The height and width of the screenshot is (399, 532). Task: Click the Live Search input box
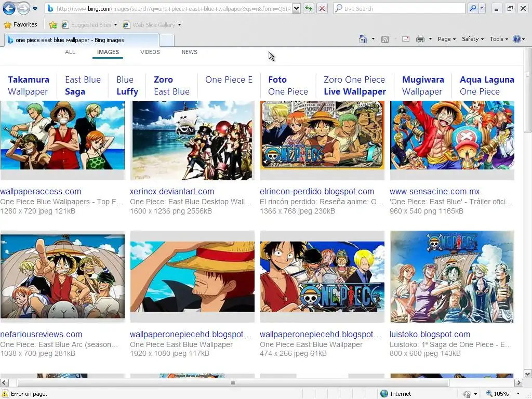(399, 9)
